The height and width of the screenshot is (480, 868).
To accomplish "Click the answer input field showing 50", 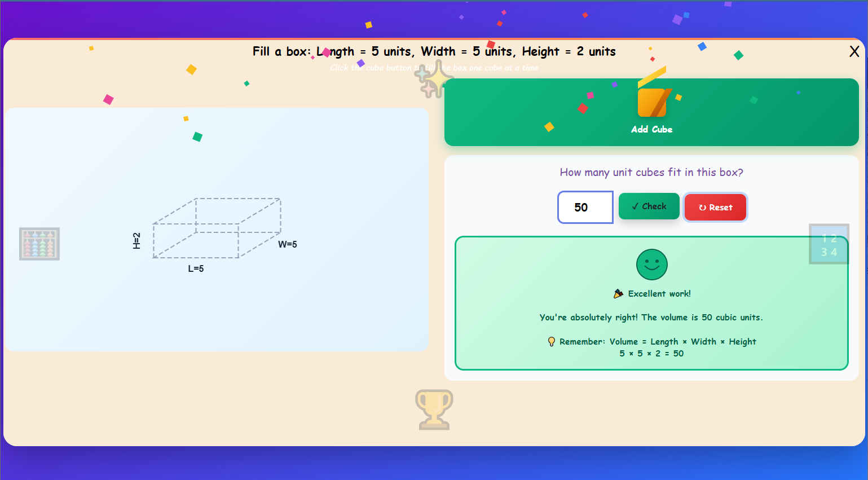I will (585, 207).
